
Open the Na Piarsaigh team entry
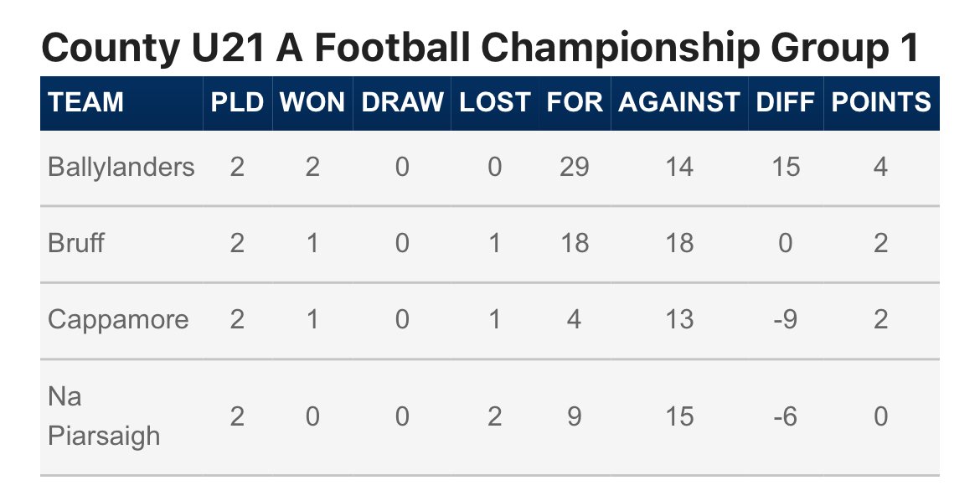click(104, 416)
